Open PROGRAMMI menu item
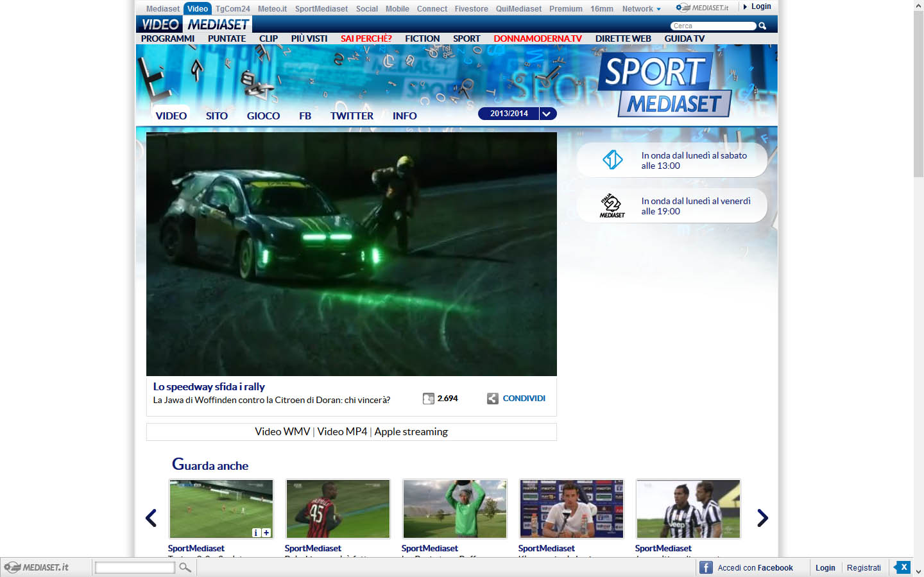 point(167,39)
